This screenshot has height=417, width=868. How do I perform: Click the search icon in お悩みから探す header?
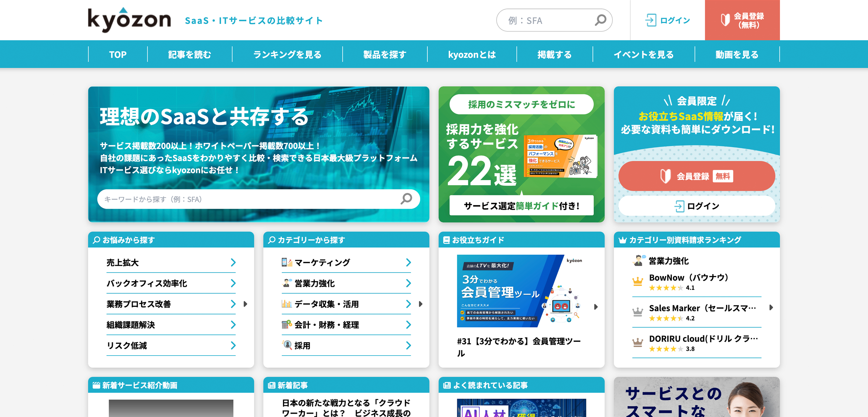tap(96, 240)
